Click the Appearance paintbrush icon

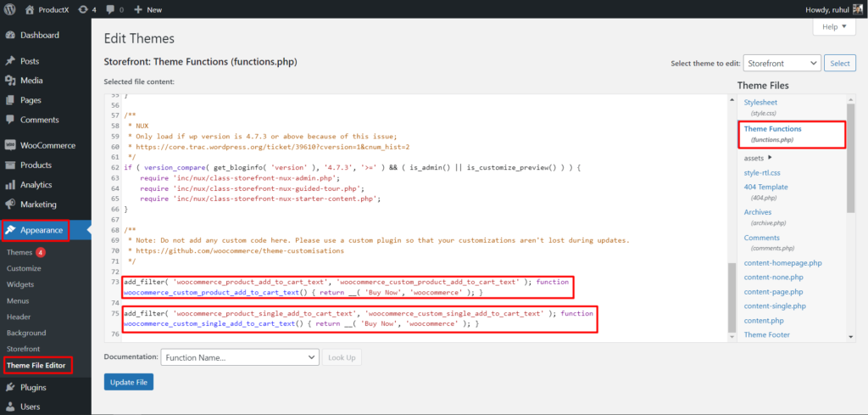(x=10, y=230)
